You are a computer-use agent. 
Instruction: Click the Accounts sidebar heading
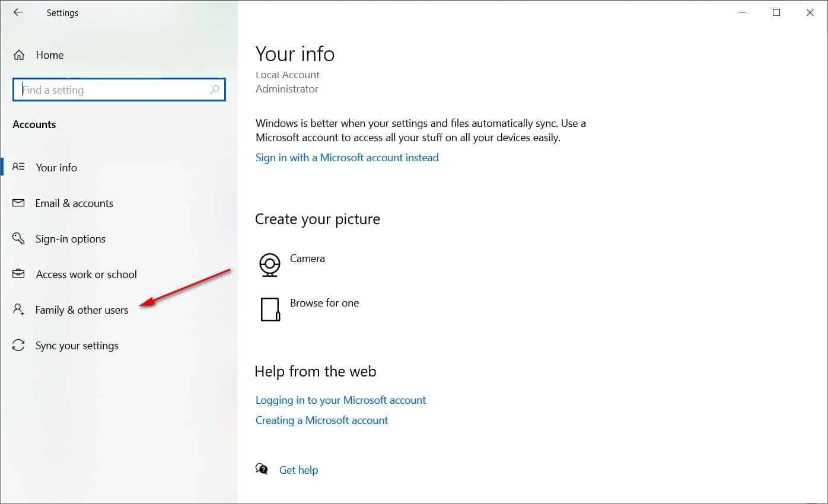34,125
